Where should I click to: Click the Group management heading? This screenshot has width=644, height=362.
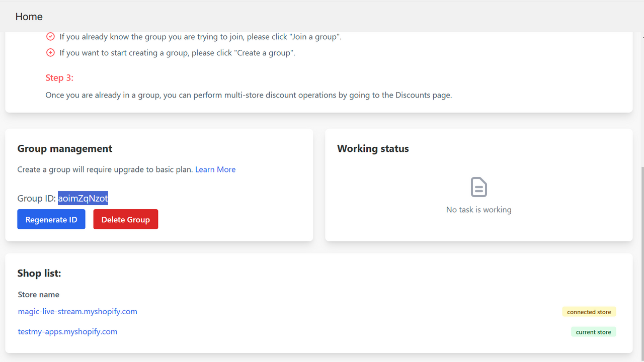click(x=65, y=149)
